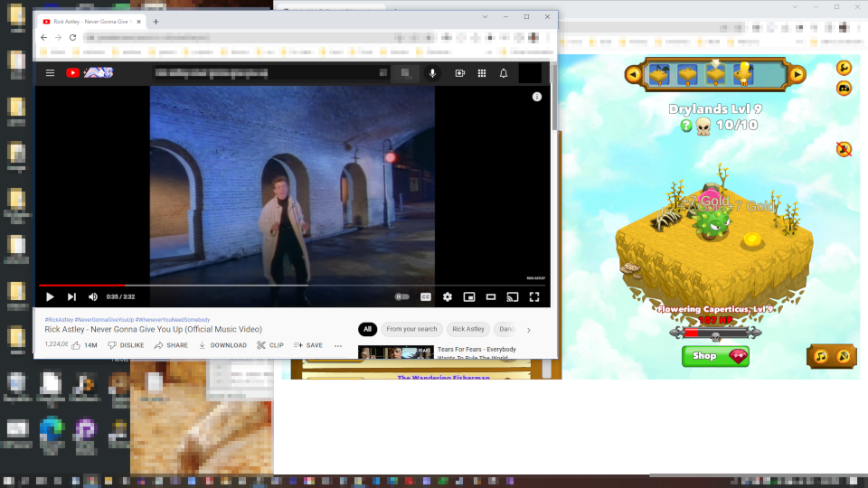Open the green help question mark
The width and height of the screenshot is (868, 488).
click(686, 126)
